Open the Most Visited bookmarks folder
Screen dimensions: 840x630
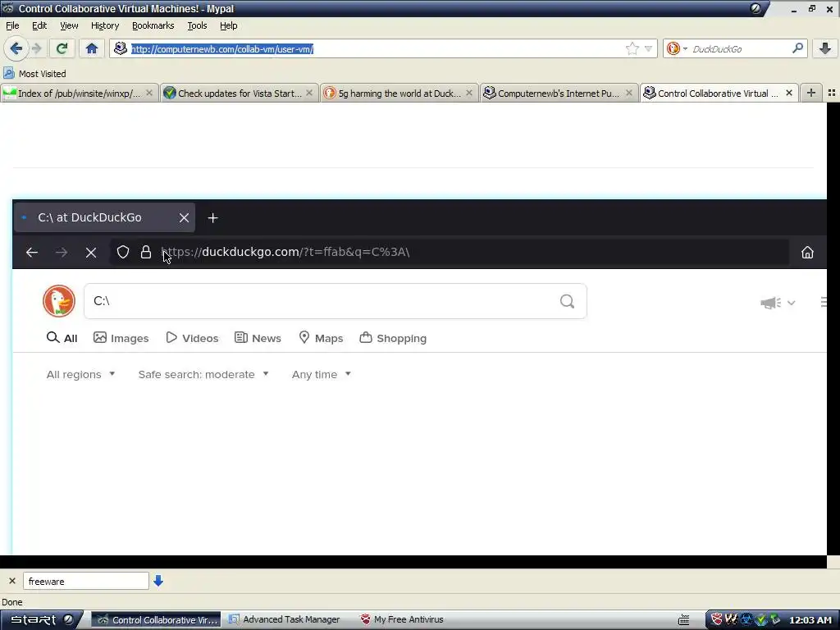pyautogui.click(x=34, y=73)
